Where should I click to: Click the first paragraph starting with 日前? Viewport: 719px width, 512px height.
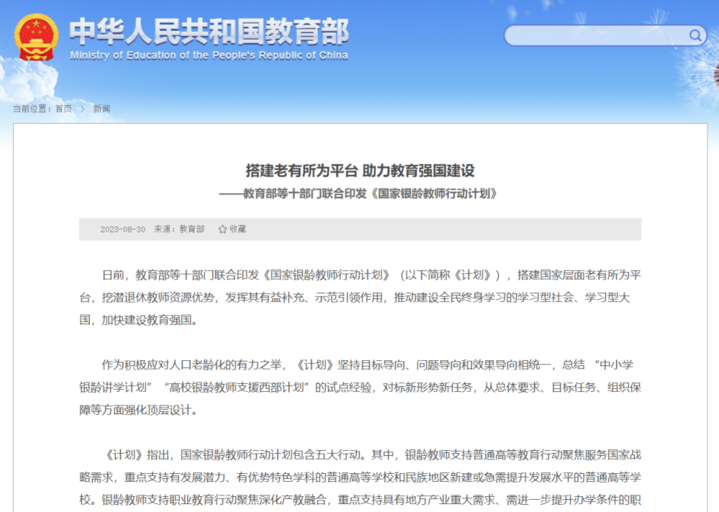360,296
